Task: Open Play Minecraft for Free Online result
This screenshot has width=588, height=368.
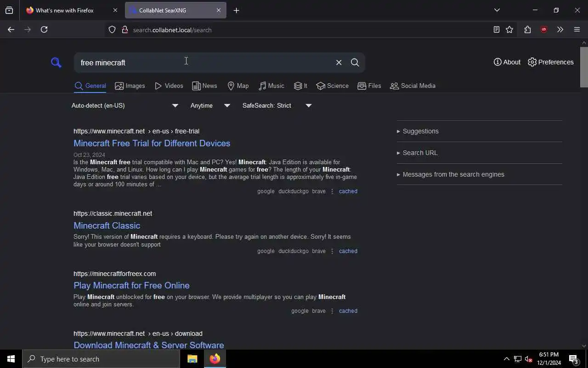Action: coord(131,285)
